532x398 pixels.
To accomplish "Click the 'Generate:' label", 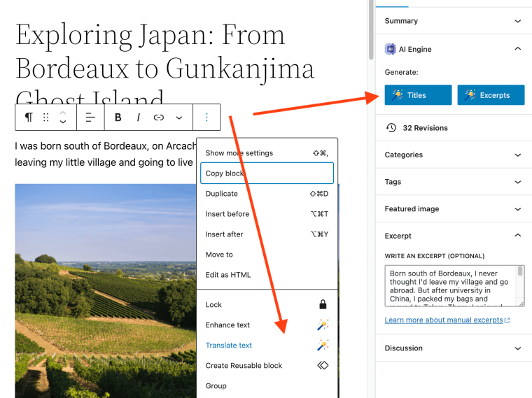I will pyautogui.click(x=401, y=72).
